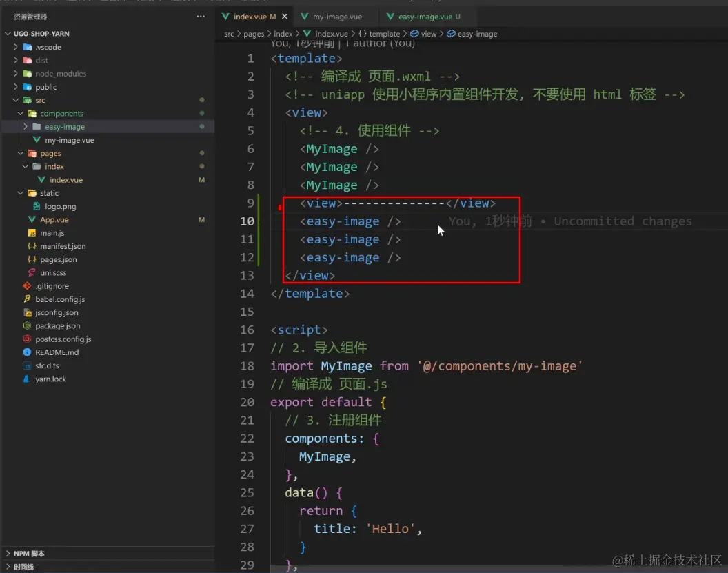Click the image icon beside logo.png
This screenshot has width=728, height=573.
tap(37, 206)
